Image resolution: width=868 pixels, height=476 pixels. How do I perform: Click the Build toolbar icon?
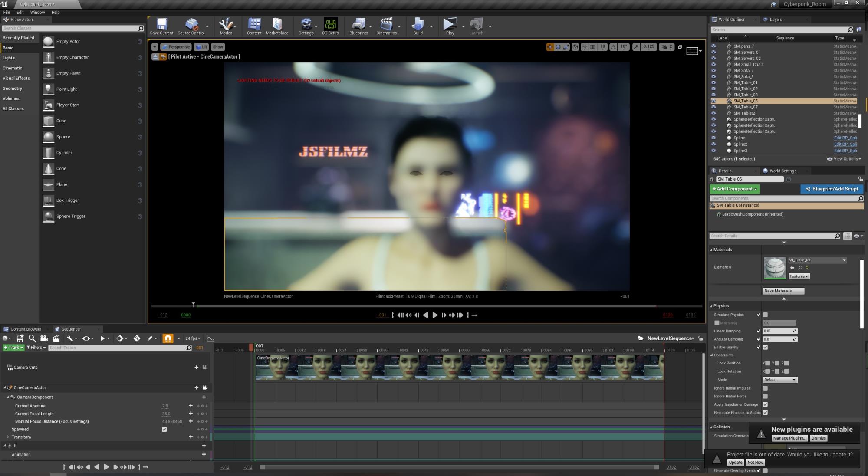click(x=418, y=26)
